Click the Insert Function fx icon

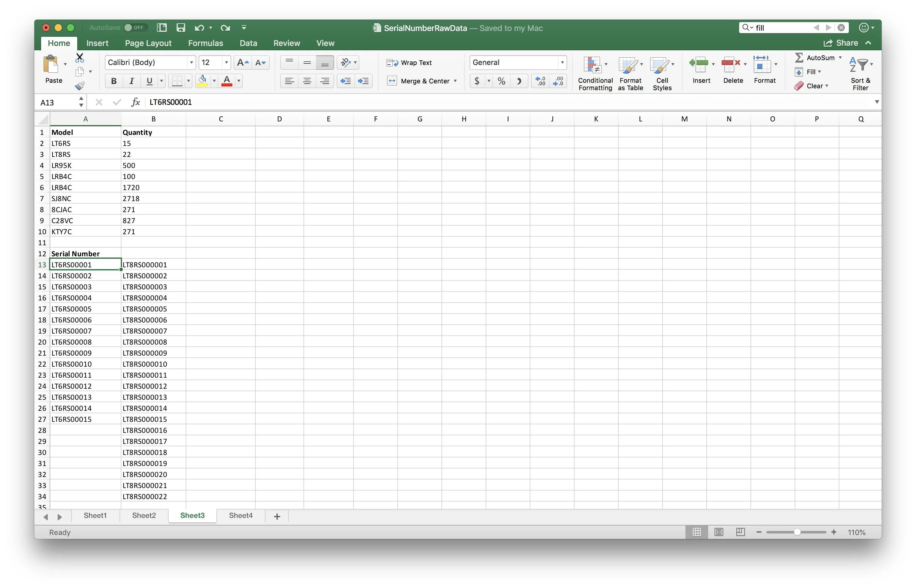[135, 102]
